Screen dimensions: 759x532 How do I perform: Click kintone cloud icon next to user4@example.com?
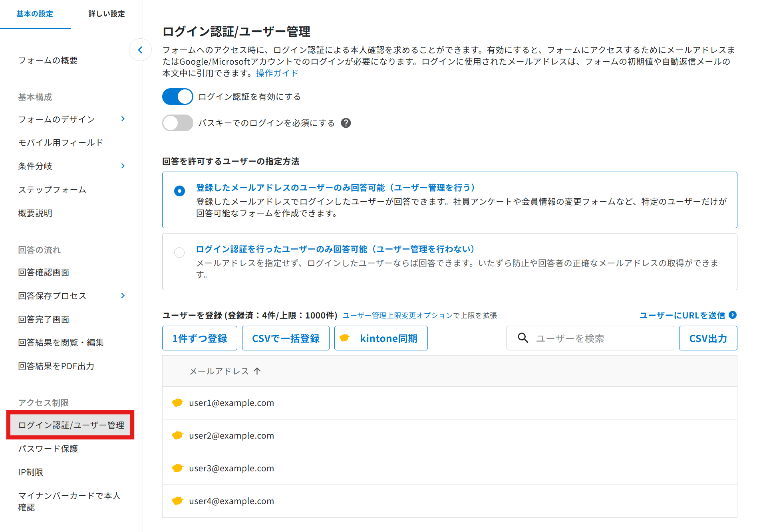[177, 501]
